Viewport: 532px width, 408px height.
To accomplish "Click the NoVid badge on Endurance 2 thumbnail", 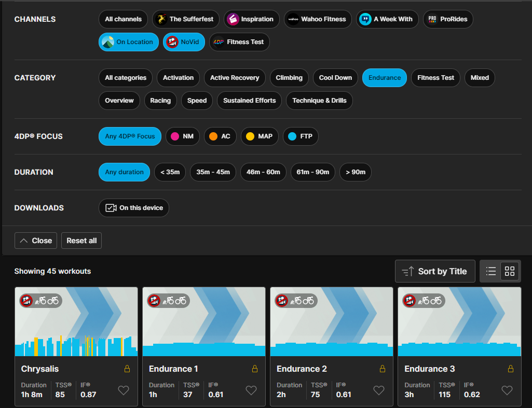I will pos(282,301).
